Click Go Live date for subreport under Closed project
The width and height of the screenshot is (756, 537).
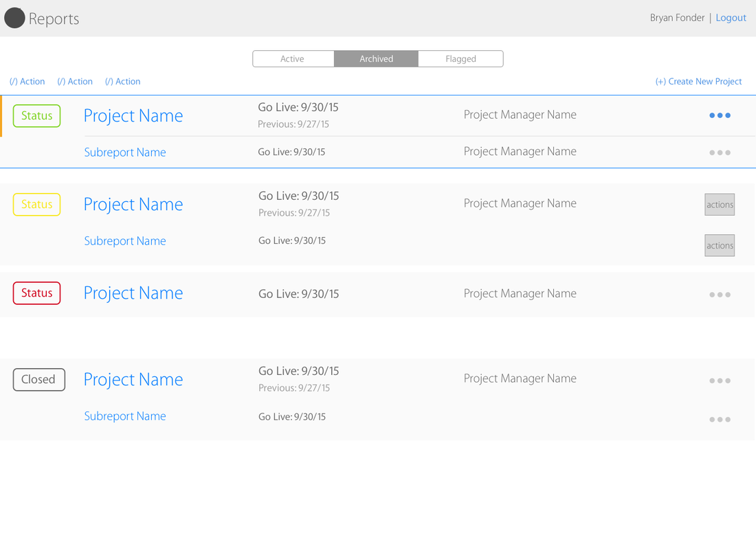[x=291, y=417]
